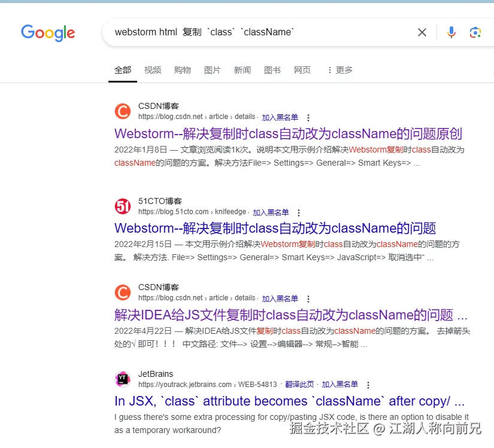The width and height of the screenshot is (494, 448).
Task: Switch to the 视频 tab
Action: (x=153, y=70)
